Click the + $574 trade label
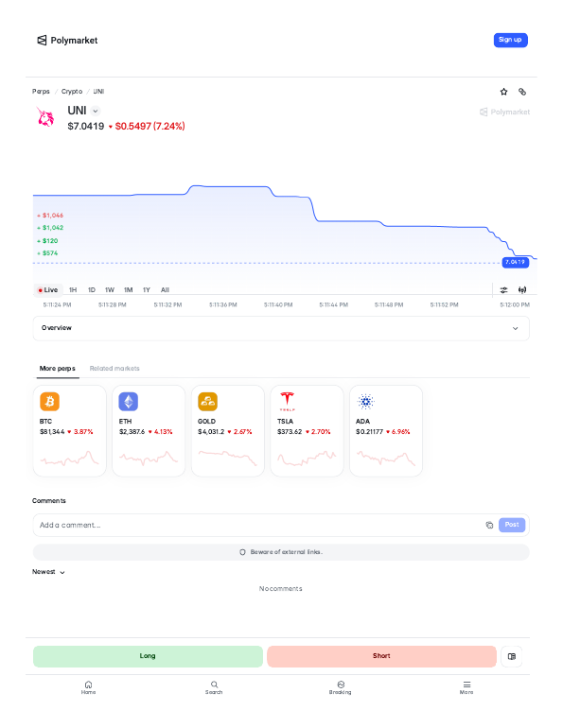 (x=48, y=253)
